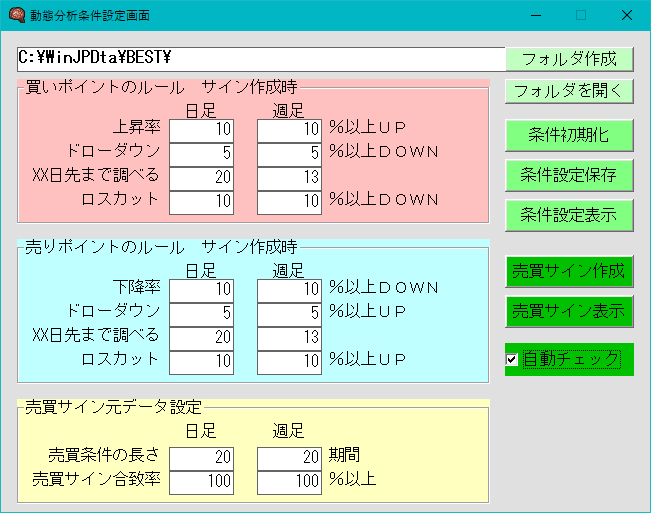Viewport: 651px width, 513px height.
Task: Click the フォルダ作成 button
Action: coord(569,59)
